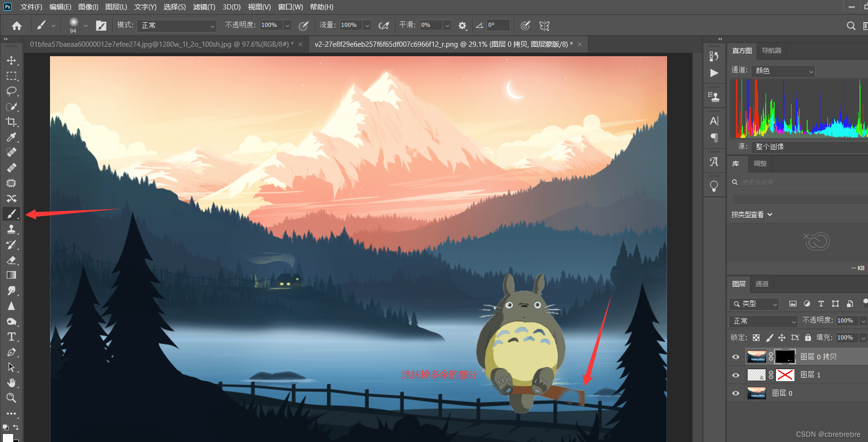This screenshot has width=868, height=442.
Task: Select the Rectangular Marquee tool
Action: (11, 76)
